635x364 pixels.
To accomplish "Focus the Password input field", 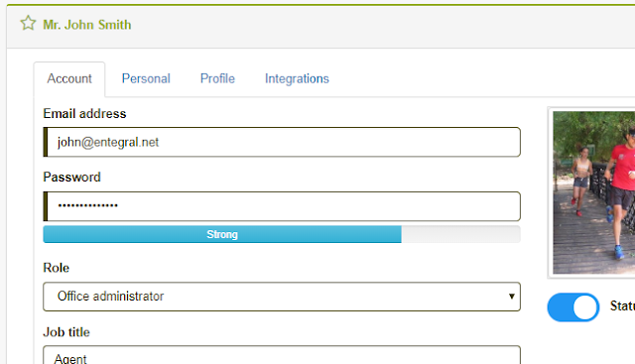I will tap(282, 206).
